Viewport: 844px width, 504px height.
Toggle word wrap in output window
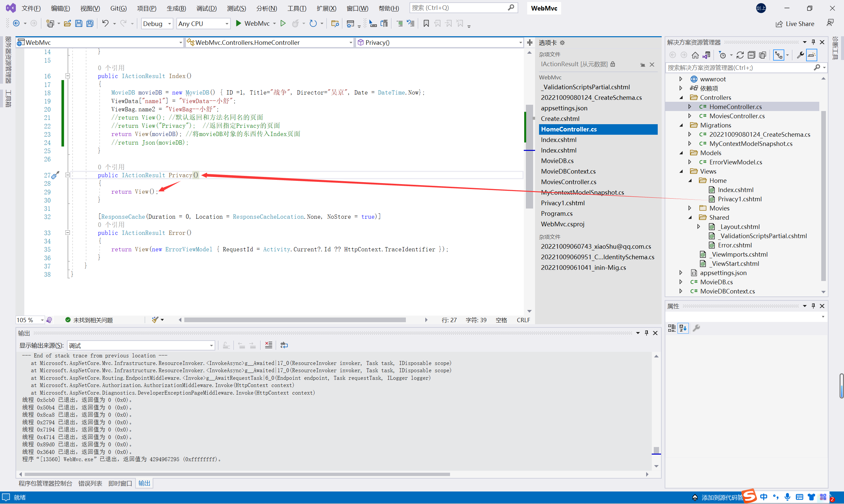click(284, 346)
